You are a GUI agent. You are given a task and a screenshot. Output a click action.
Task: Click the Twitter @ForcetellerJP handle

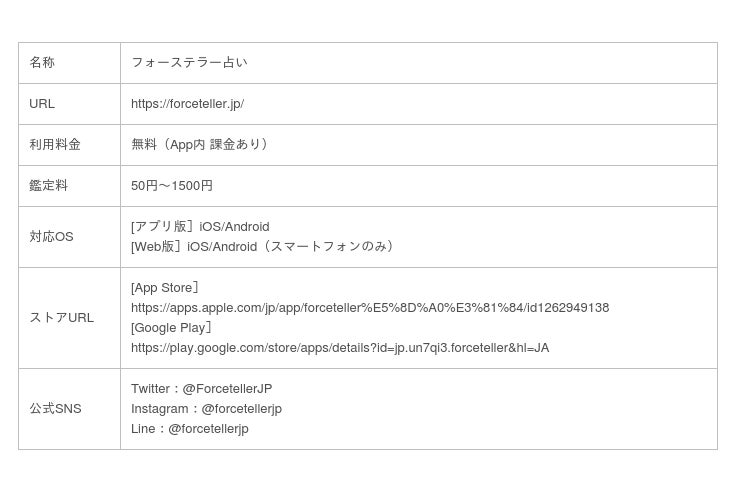point(227,389)
